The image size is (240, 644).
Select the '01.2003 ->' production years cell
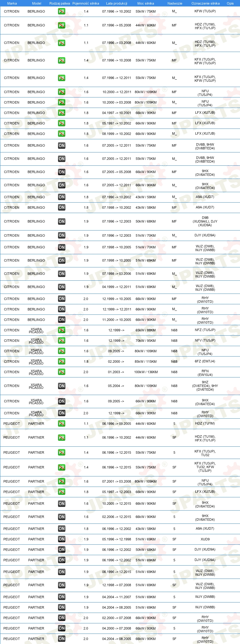[116, 372]
